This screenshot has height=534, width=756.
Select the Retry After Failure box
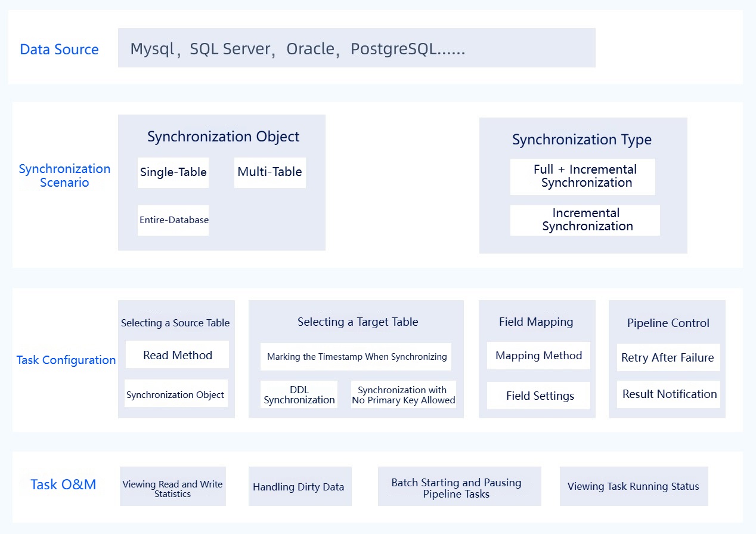[x=668, y=357]
